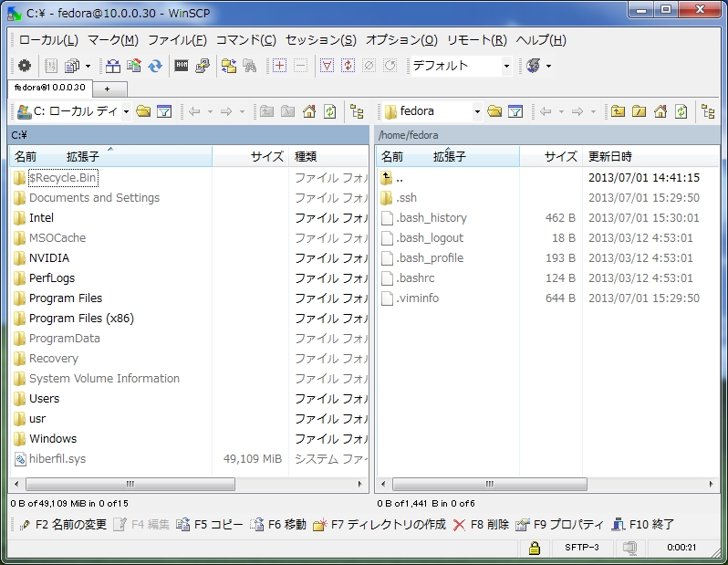Click the Find files toolbar icon
728x565 pixels.
249,66
